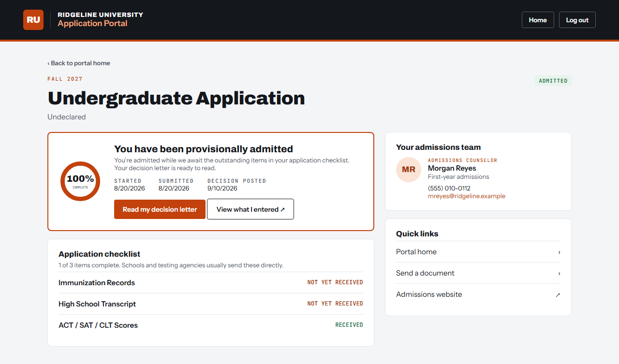This screenshot has height=364, width=619.
Task: Click the Undeclared major text
Action: point(67,117)
